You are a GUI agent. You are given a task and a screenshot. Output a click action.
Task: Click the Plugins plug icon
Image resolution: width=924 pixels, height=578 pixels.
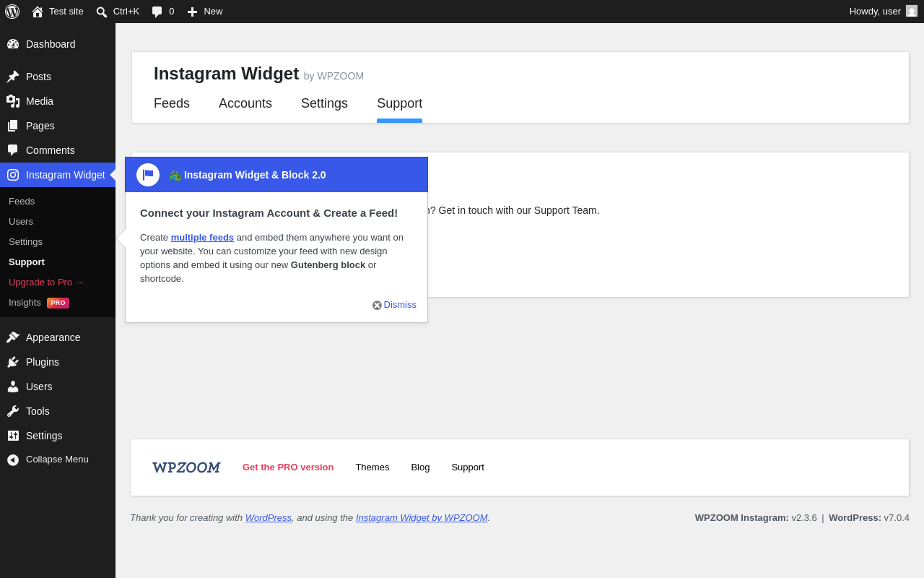click(x=13, y=362)
